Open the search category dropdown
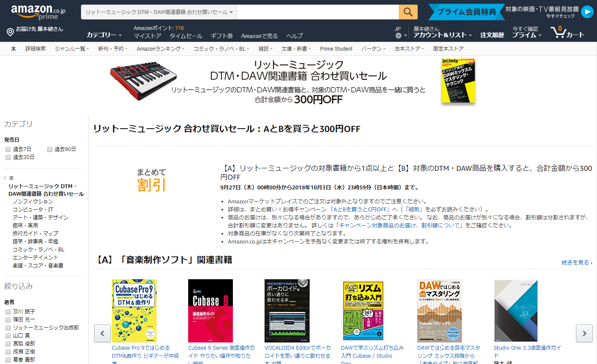The height and width of the screenshot is (364, 597). [x=159, y=12]
